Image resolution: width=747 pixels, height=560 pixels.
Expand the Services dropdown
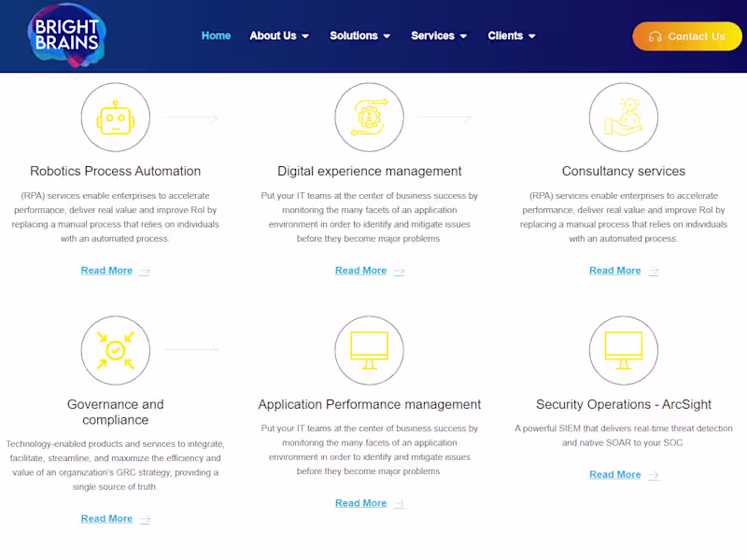pos(439,35)
